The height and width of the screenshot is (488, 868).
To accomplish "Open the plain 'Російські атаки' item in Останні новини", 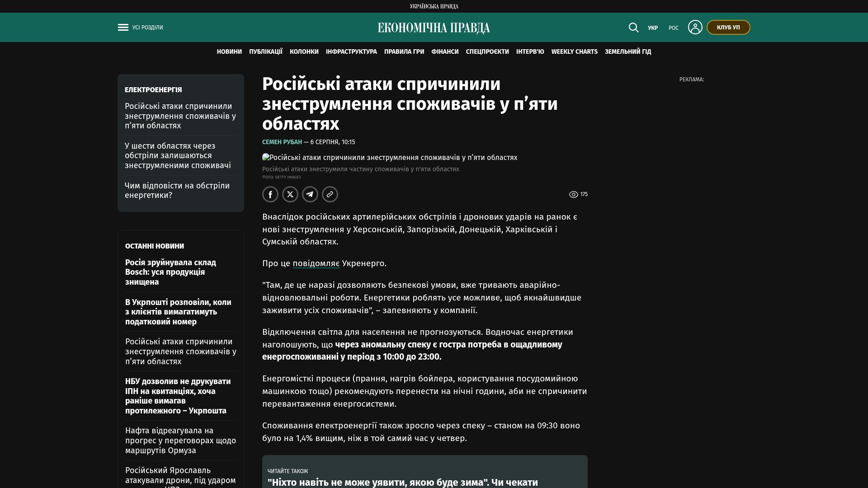I will coord(181,352).
